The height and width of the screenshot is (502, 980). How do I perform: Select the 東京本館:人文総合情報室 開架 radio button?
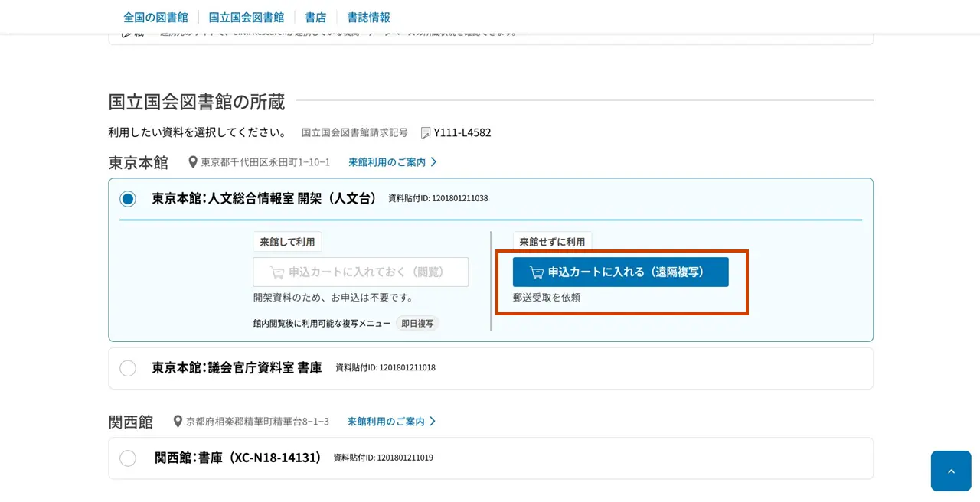[128, 199]
